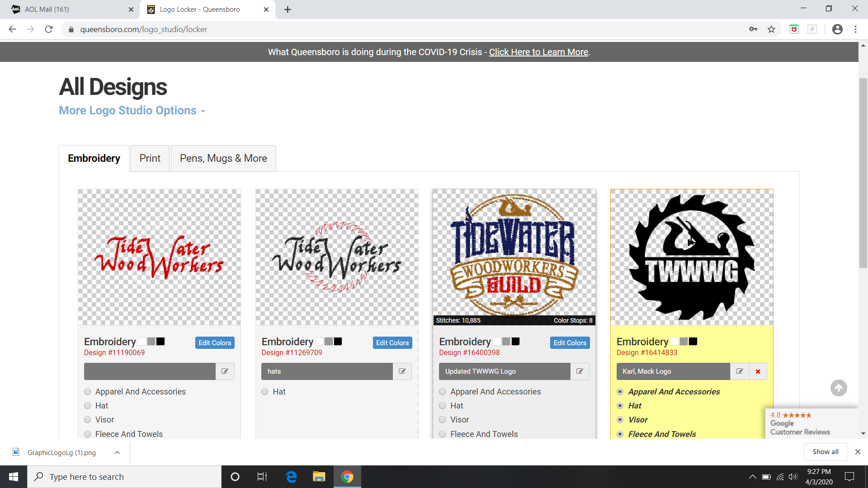Click edit icon beside the hats design name
This screenshot has height=488, width=868.
click(x=402, y=371)
